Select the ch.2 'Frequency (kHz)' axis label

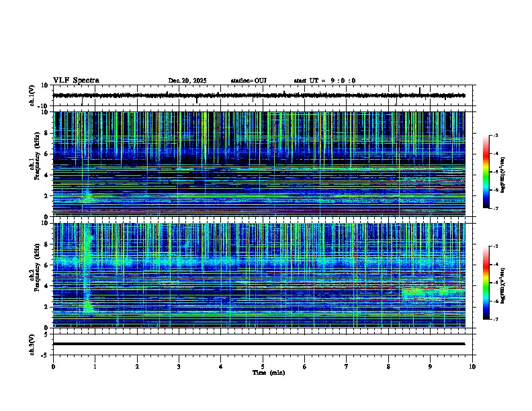pos(36,267)
